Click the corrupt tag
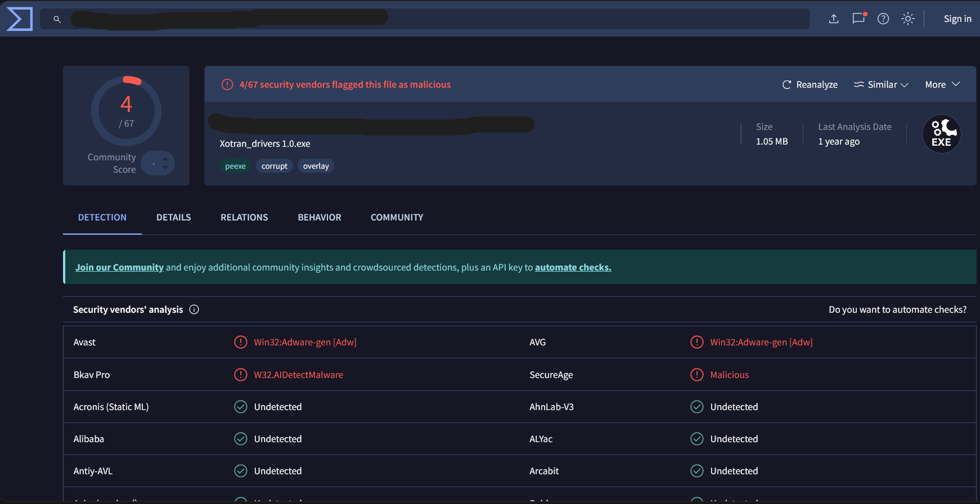This screenshot has width=980, height=504. 275,166
